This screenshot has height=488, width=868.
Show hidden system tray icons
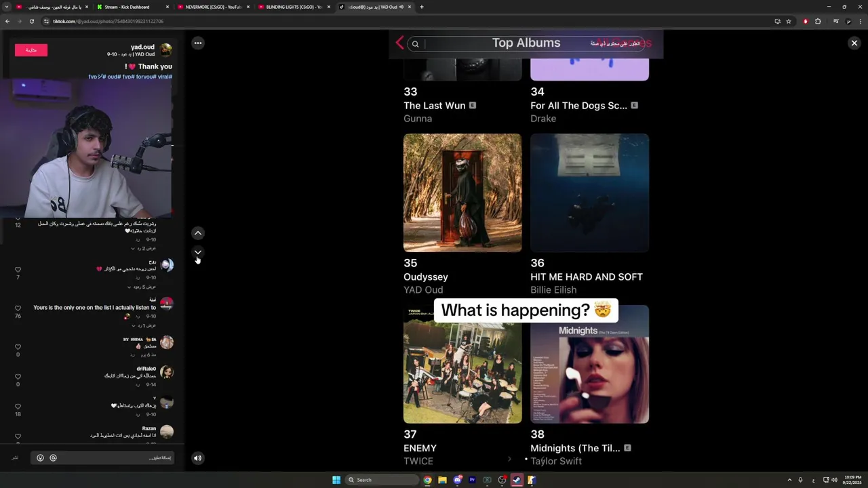789,480
